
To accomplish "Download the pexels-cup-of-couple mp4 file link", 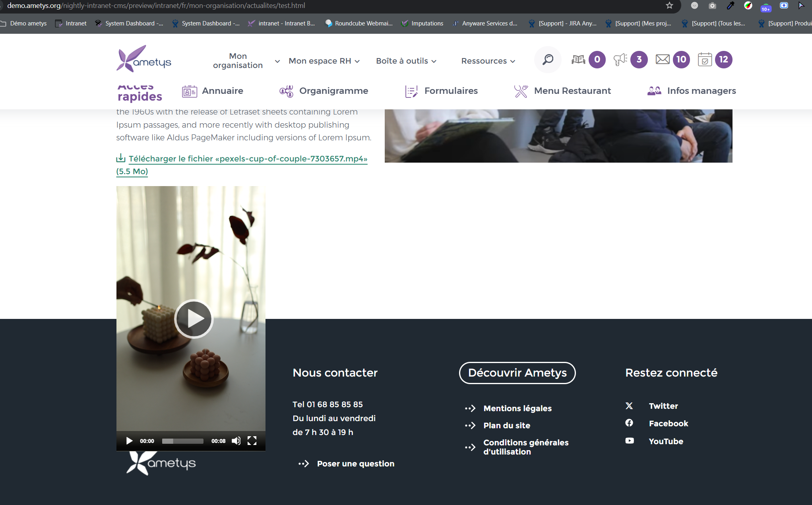I will 247,159.
